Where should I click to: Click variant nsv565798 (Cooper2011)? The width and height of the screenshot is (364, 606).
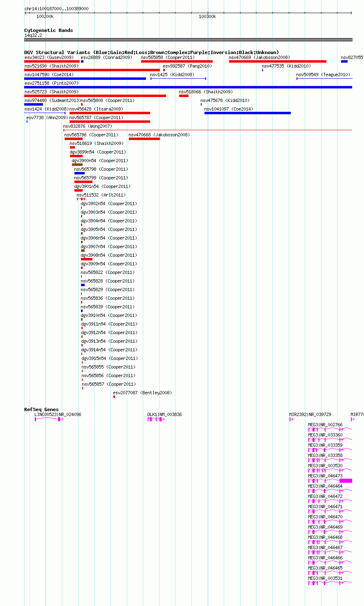tap(101, 169)
